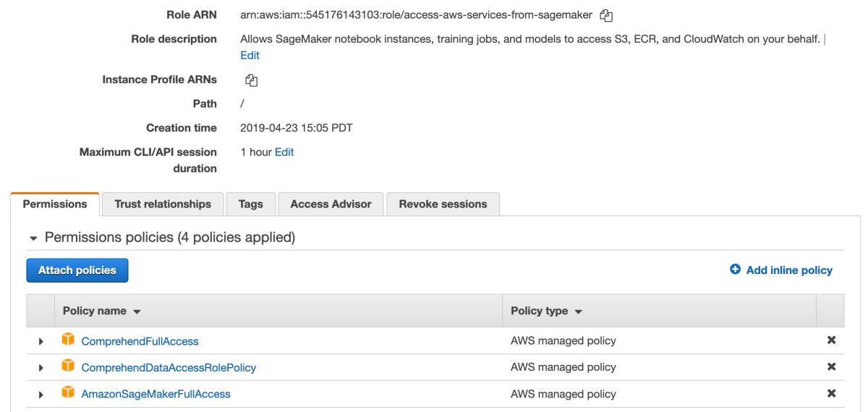Copy the Instance Profile ARNs value
The height and width of the screenshot is (412, 868).
coord(251,80)
